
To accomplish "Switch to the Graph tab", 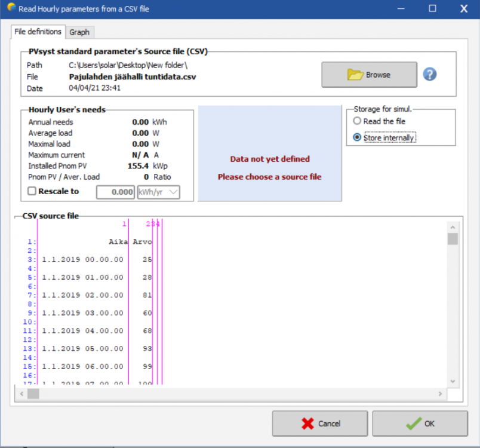I will (79, 32).
